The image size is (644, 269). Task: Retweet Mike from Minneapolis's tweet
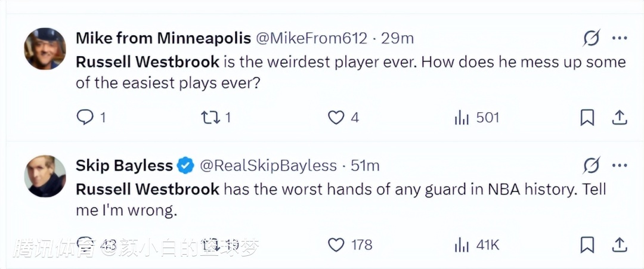(210, 118)
